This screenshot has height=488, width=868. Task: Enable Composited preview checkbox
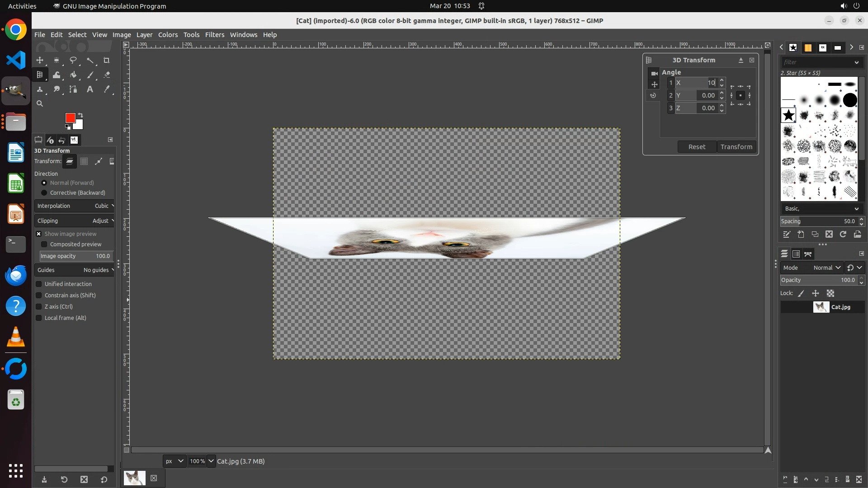pyautogui.click(x=44, y=244)
